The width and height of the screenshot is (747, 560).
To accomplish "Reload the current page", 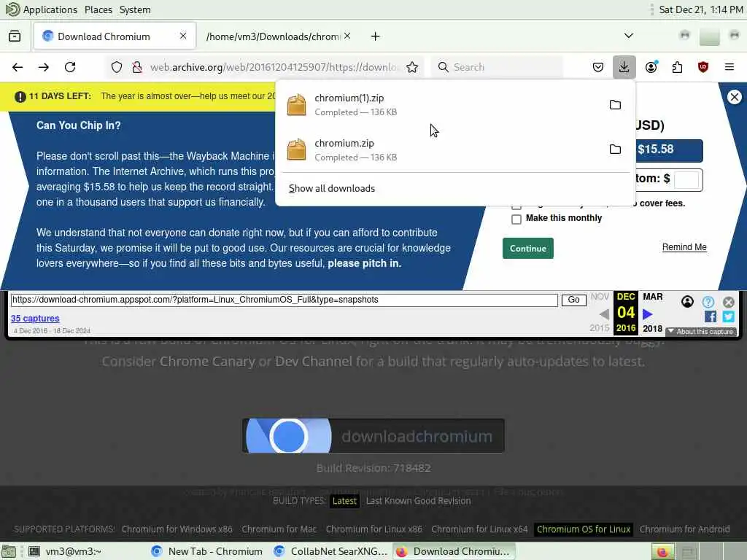I will pyautogui.click(x=70, y=67).
